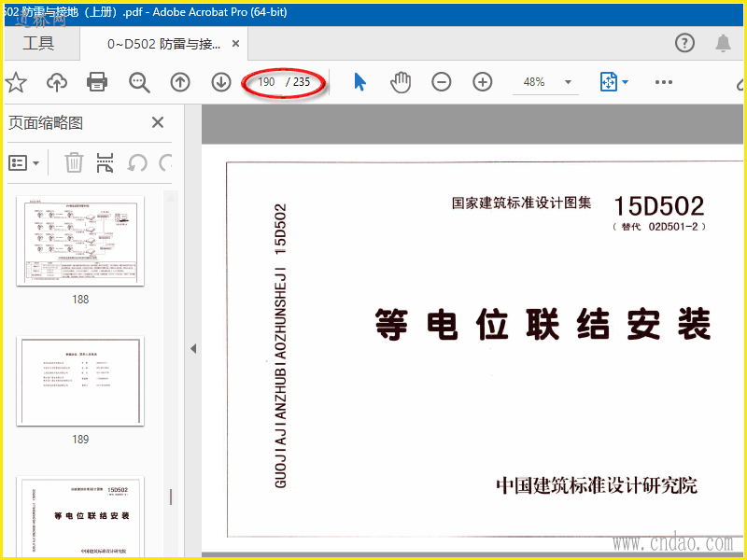Click the 15D502 number on the page
This screenshot has height=560, width=747.
tap(659, 206)
